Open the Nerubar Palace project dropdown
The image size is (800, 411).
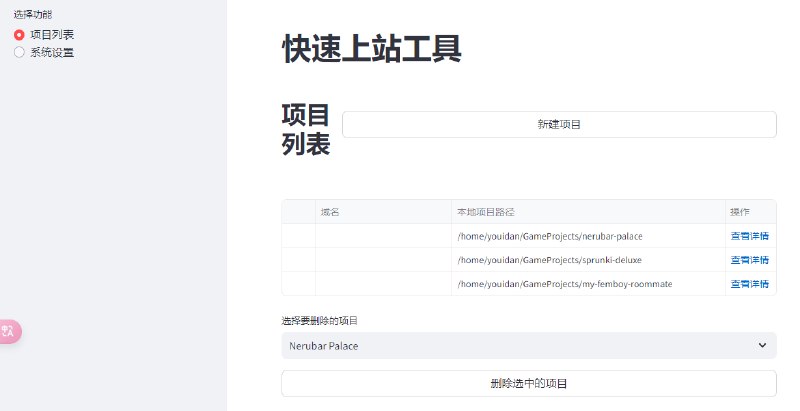(x=529, y=346)
